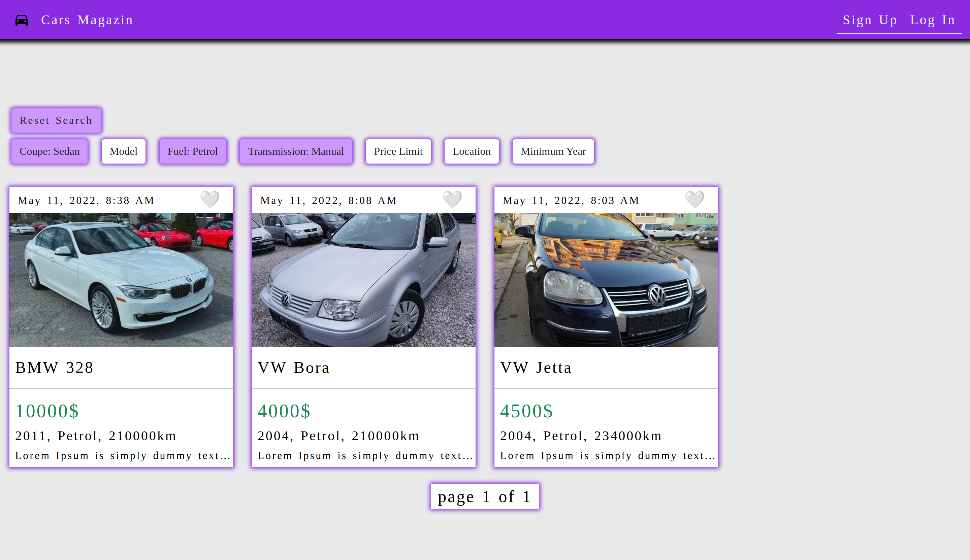Click the Reset Search button
Viewport: 970px width, 560px height.
56,120
